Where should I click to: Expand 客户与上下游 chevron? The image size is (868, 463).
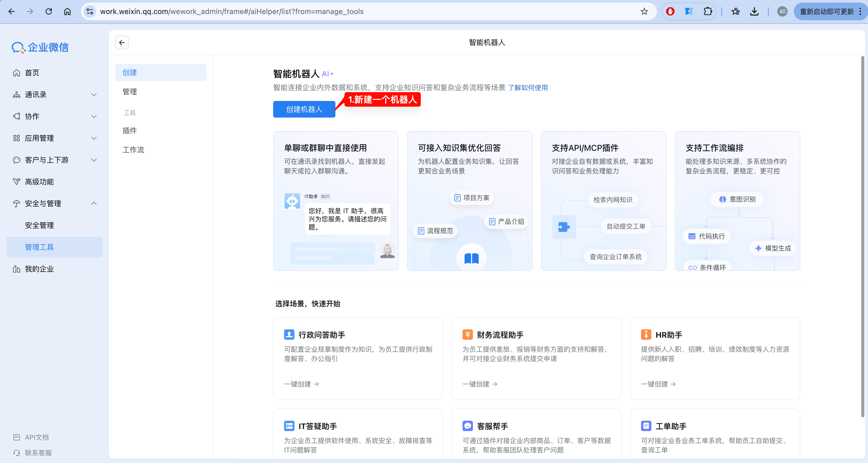[x=94, y=160]
